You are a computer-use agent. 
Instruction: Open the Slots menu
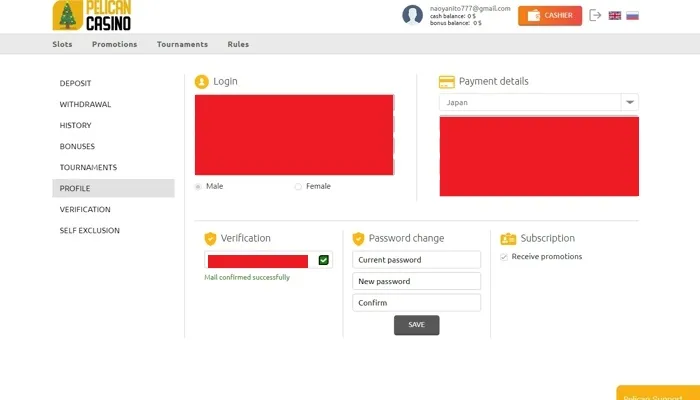coord(62,44)
